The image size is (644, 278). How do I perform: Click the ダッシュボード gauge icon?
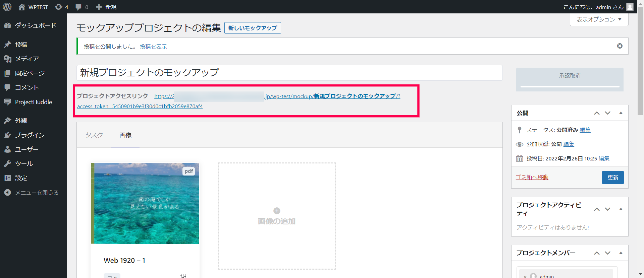click(x=7, y=25)
